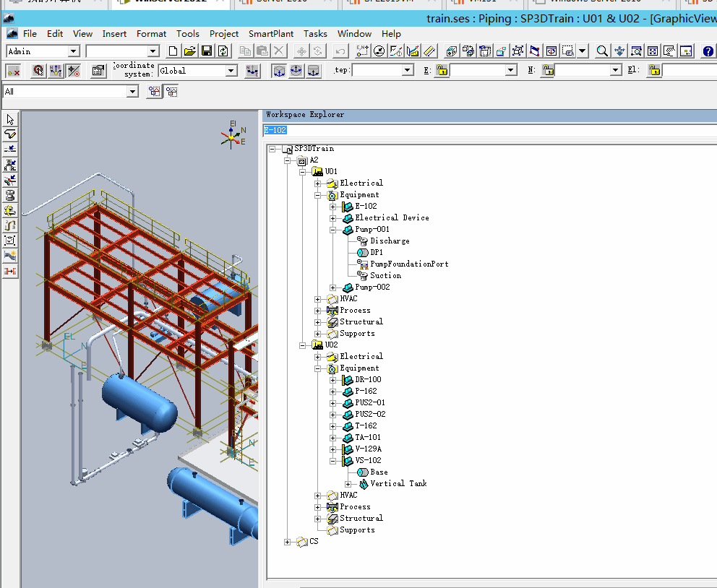Toggle the El coordinate lock

(x=654, y=70)
